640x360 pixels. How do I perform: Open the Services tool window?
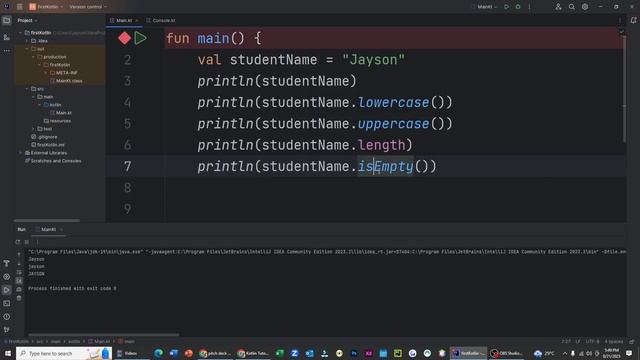point(7,277)
